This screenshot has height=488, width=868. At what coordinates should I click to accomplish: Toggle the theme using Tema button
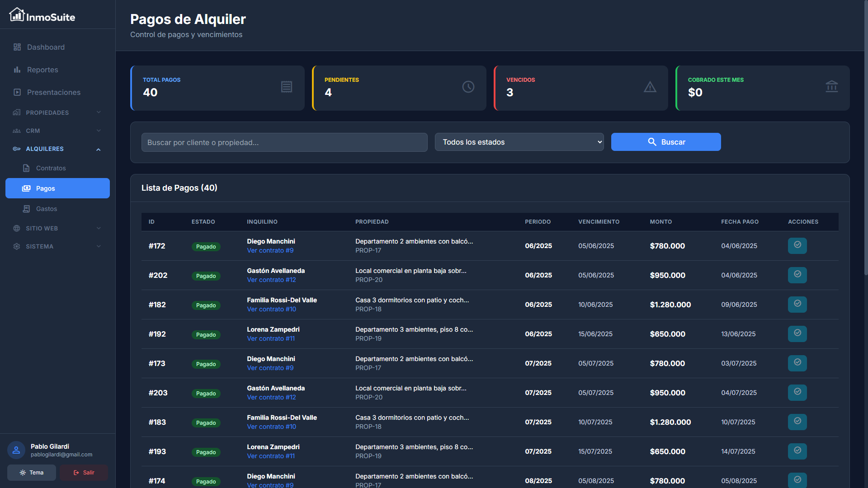click(31, 472)
